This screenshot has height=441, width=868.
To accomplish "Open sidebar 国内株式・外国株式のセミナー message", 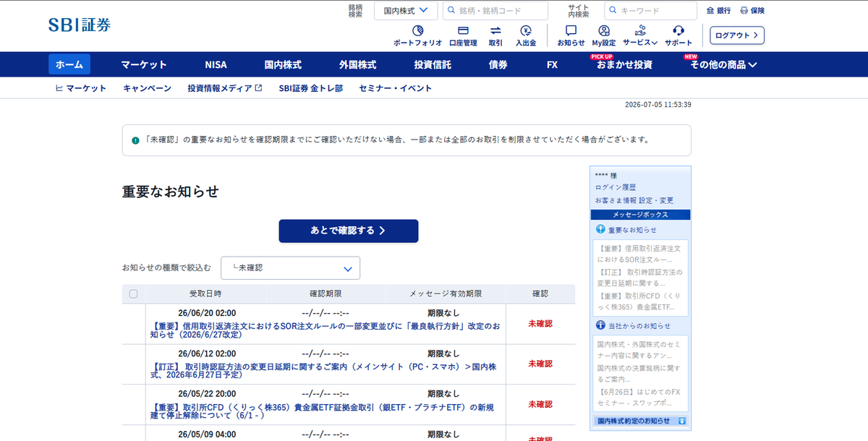I will tap(639, 349).
